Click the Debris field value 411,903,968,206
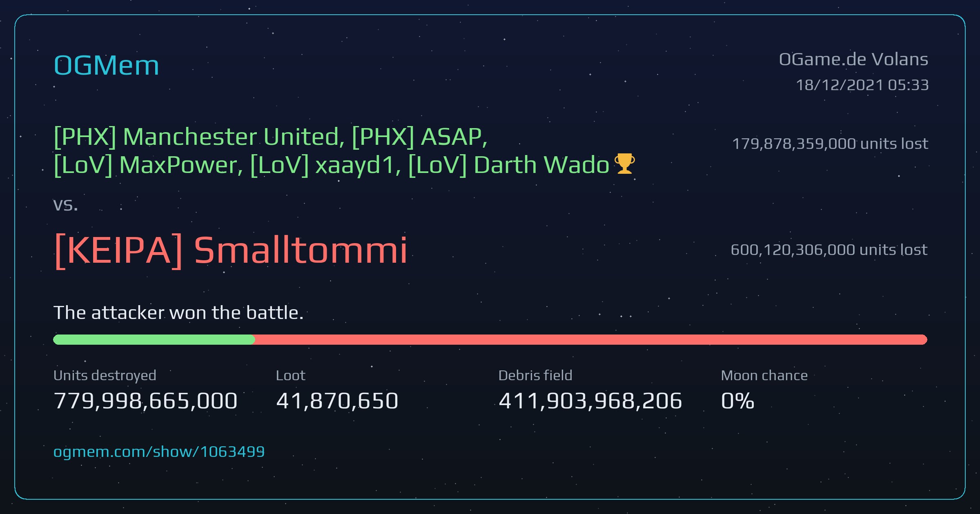This screenshot has height=514, width=980. 590,401
